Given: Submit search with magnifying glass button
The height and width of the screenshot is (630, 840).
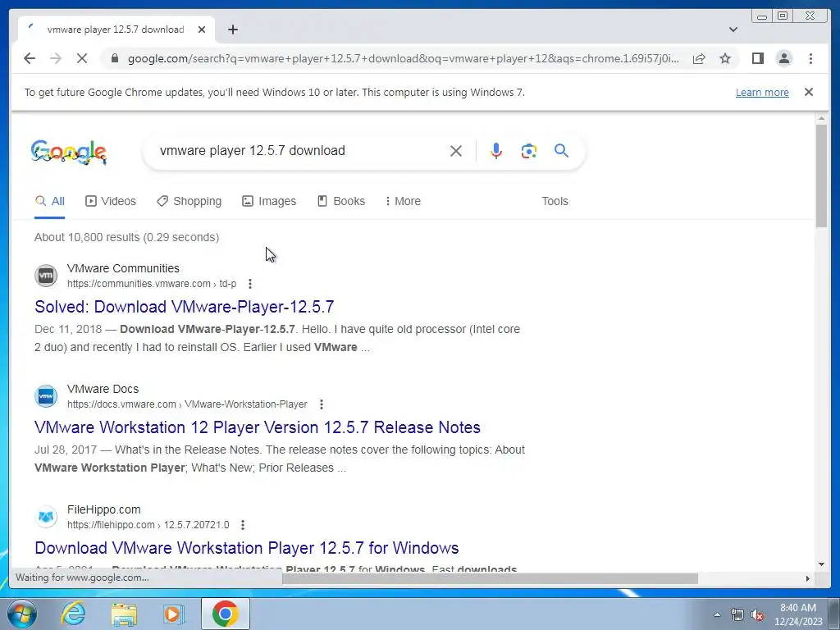Looking at the screenshot, I should tap(561, 151).
